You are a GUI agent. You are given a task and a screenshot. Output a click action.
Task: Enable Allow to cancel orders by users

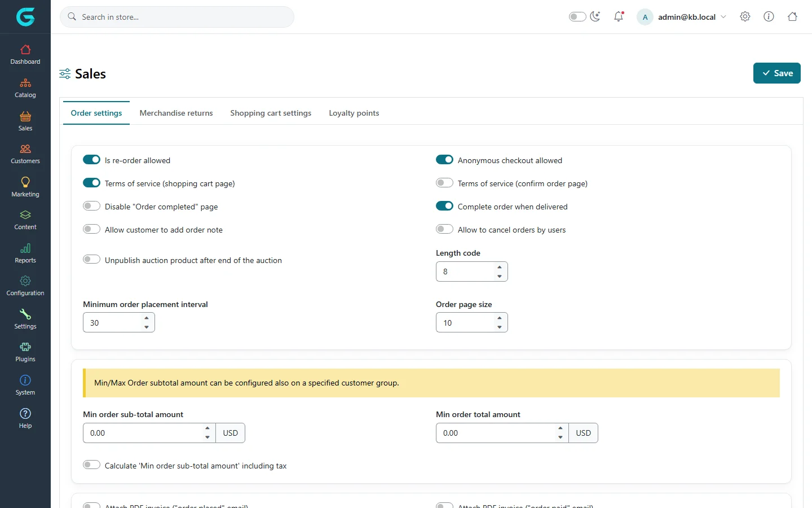coord(444,229)
